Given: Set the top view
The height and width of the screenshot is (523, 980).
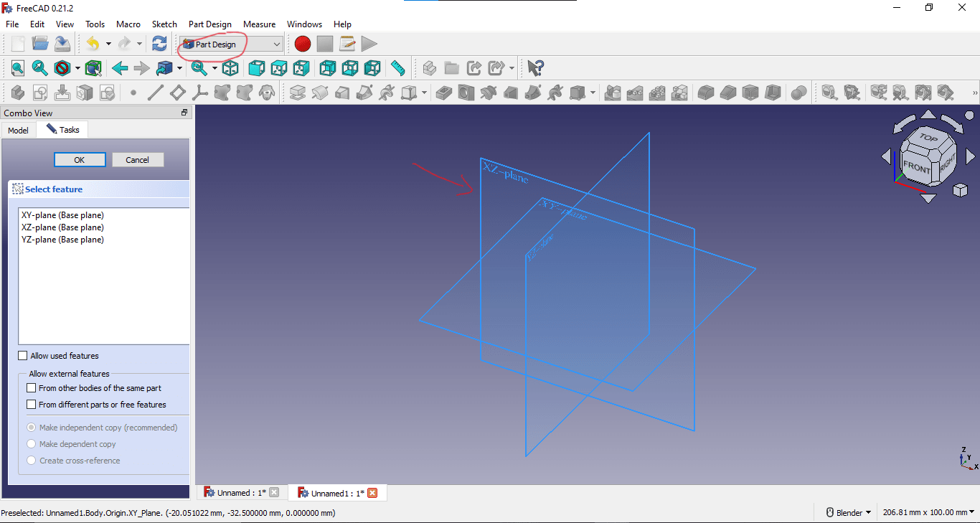Looking at the screenshot, I should pos(279,68).
